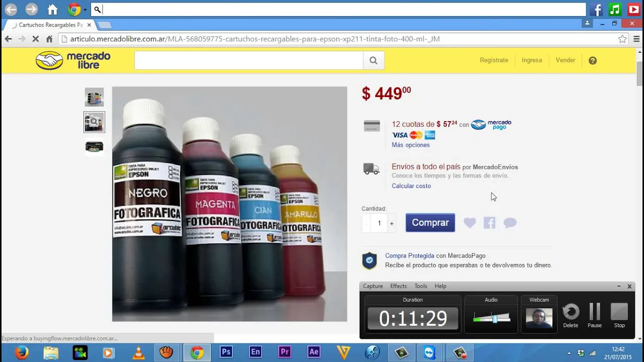
Task: Bookmark page with star icon
Action: click(x=622, y=39)
